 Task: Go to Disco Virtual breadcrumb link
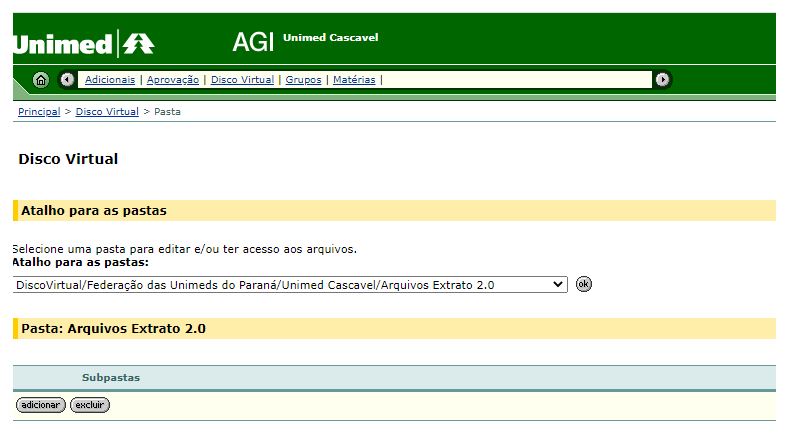(x=107, y=112)
